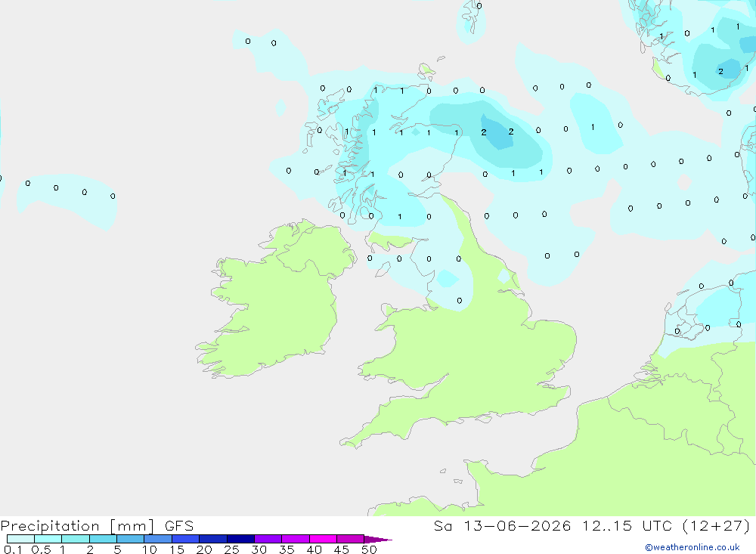Viewport: 756px width, 554px height.
Task: Click the 0.5–1 mm legend color swatch
Action: click(48, 539)
